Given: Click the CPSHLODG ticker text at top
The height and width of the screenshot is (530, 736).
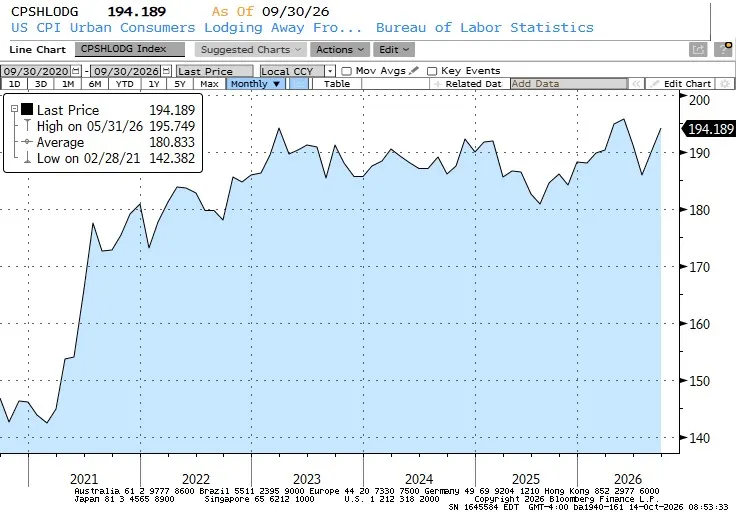Looking at the screenshot, I should 45,11.
